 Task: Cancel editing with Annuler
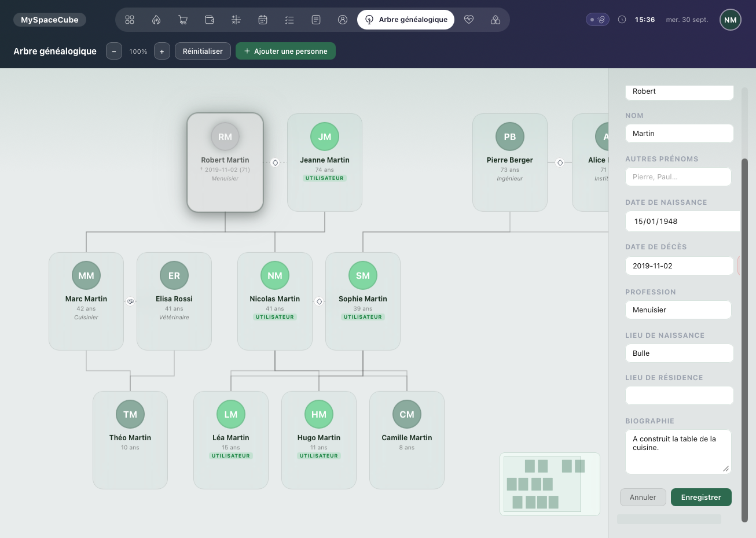tap(643, 498)
